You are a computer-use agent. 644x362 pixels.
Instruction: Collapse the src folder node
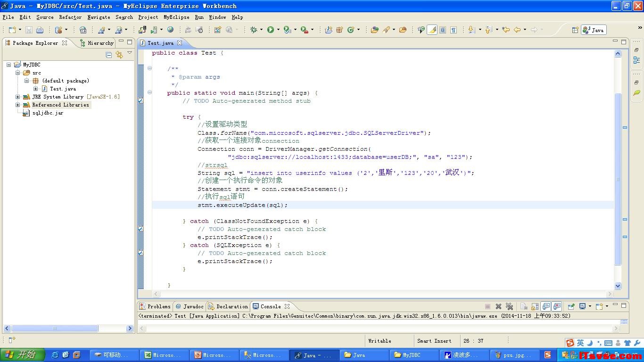pyautogui.click(x=18, y=73)
